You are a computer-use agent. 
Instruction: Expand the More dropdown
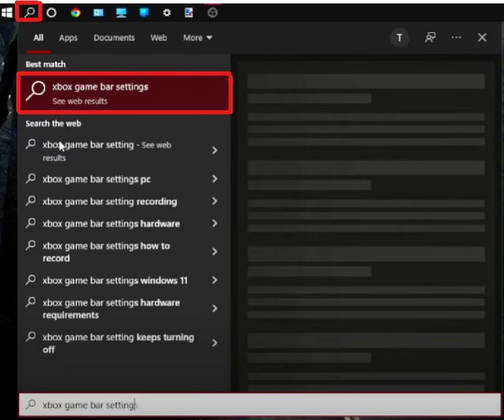[197, 38]
